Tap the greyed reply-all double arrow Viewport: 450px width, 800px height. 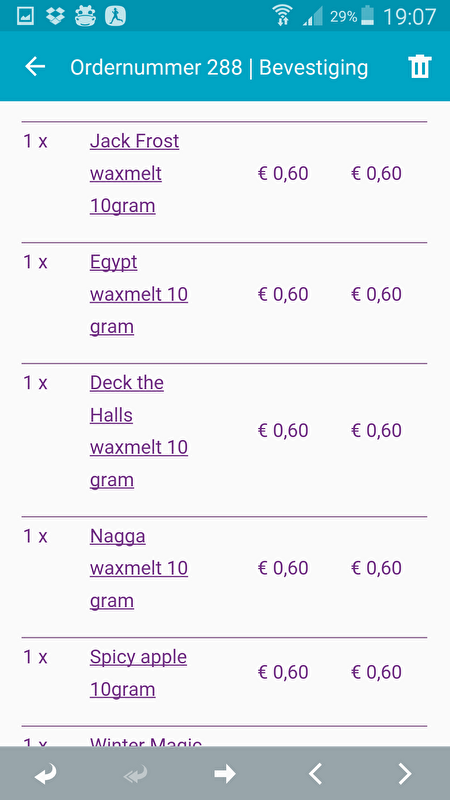pos(135,774)
